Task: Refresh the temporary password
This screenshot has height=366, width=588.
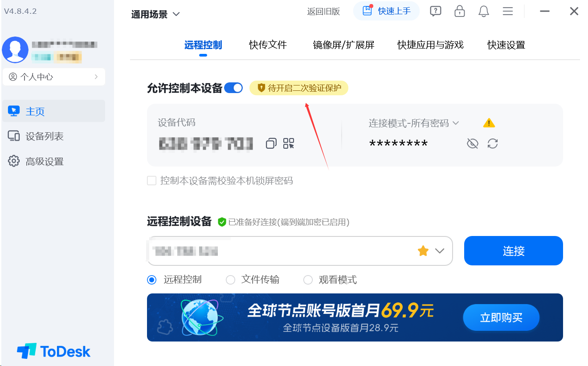Action: (492, 143)
